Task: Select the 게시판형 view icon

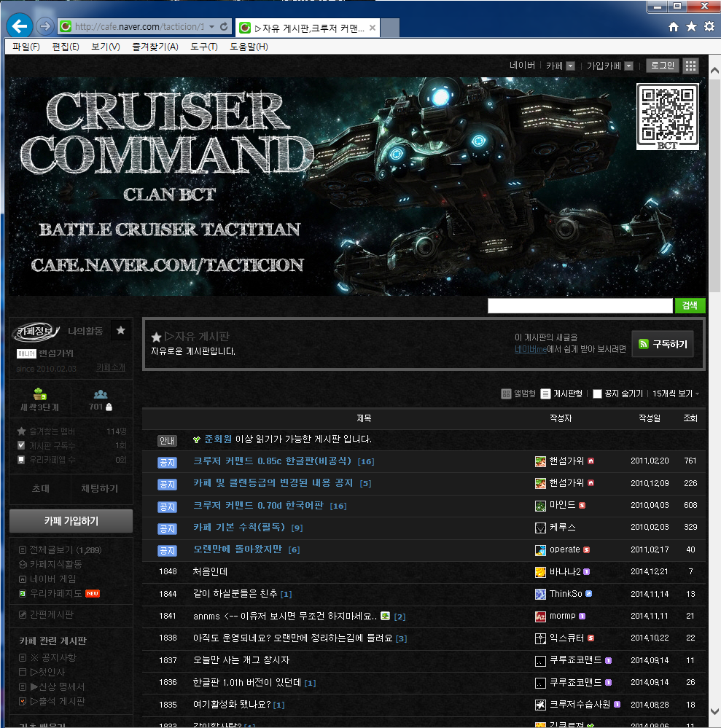Action: point(545,394)
